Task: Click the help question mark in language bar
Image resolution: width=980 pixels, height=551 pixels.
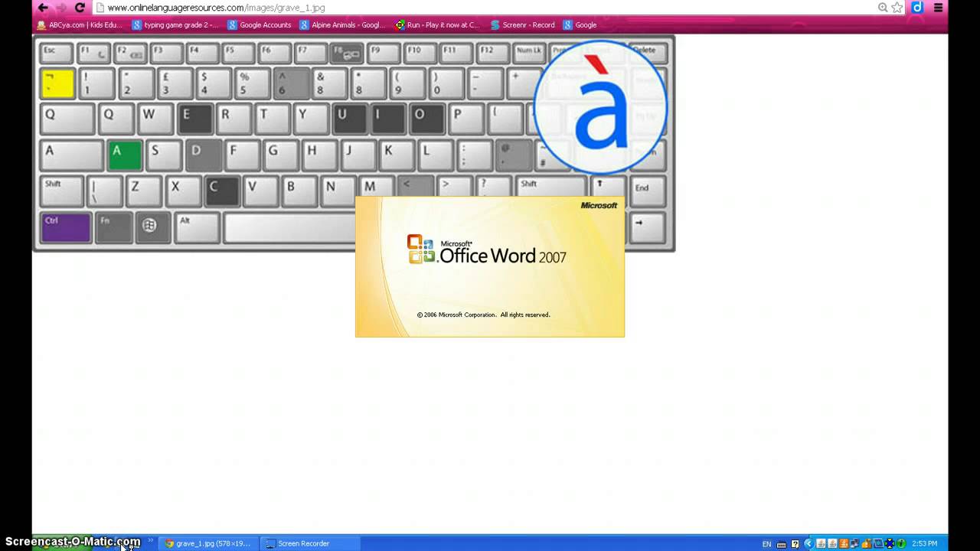Action: pos(795,544)
